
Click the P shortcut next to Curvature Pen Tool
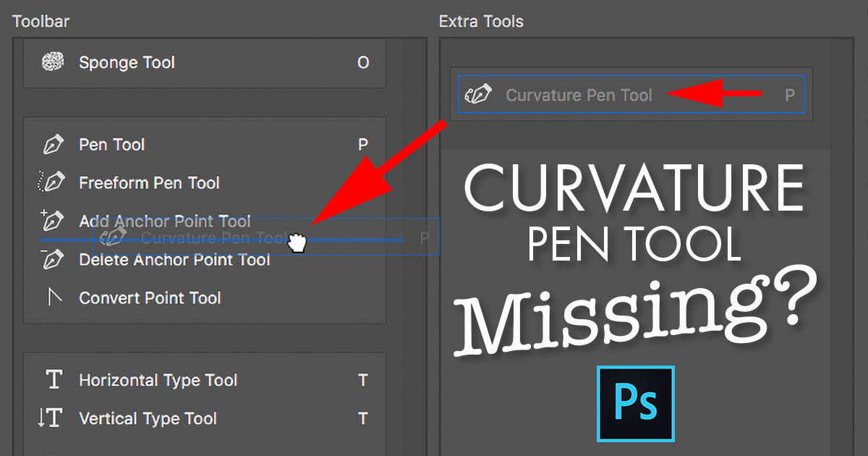coord(788,94)
